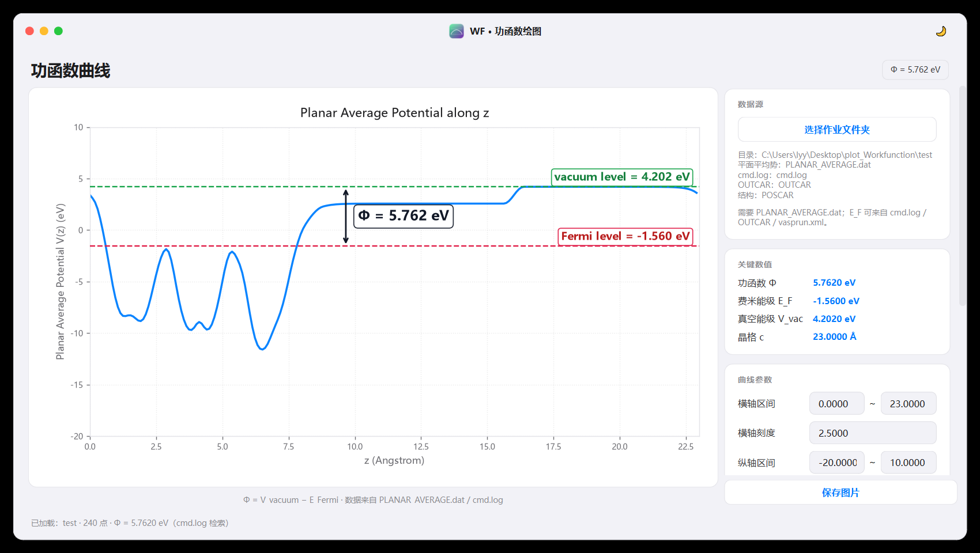The image size is (980, 553).
Task: Click the yellow minimize window button
Action: pos(44,31)
